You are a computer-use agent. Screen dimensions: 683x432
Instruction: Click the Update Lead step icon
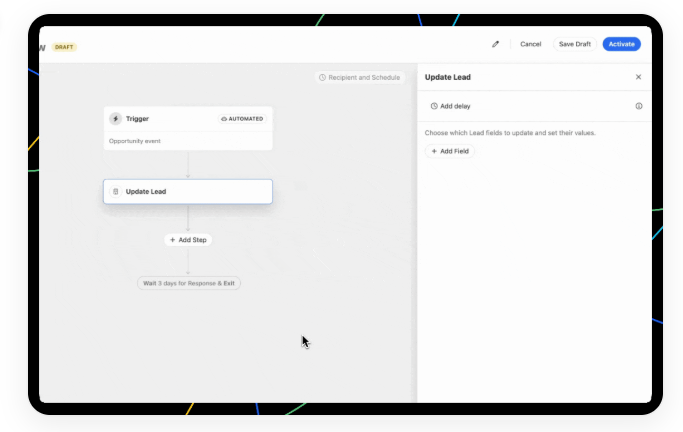115,192
